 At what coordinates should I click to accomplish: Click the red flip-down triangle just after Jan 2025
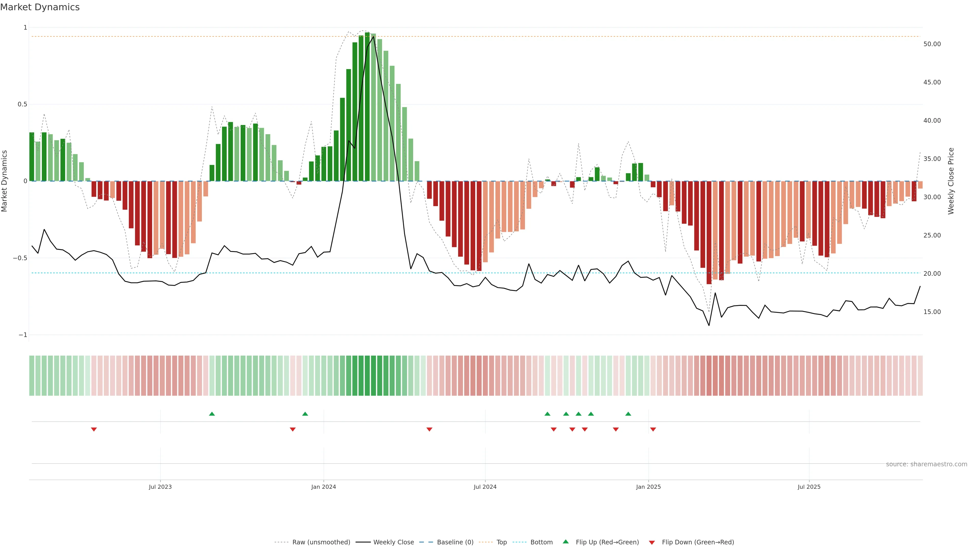(653, 429)
